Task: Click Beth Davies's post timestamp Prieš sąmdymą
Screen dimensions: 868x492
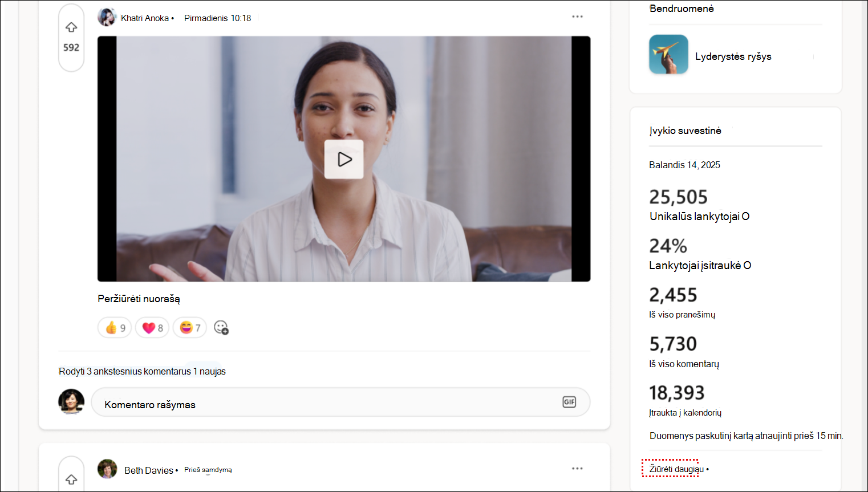Action: coord(208,470)
